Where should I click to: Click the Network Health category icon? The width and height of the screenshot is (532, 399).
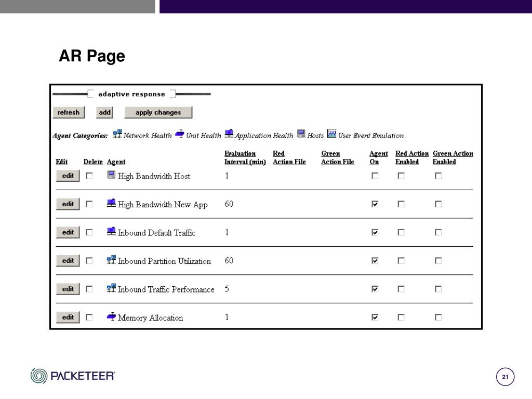[x=117, y=134]
